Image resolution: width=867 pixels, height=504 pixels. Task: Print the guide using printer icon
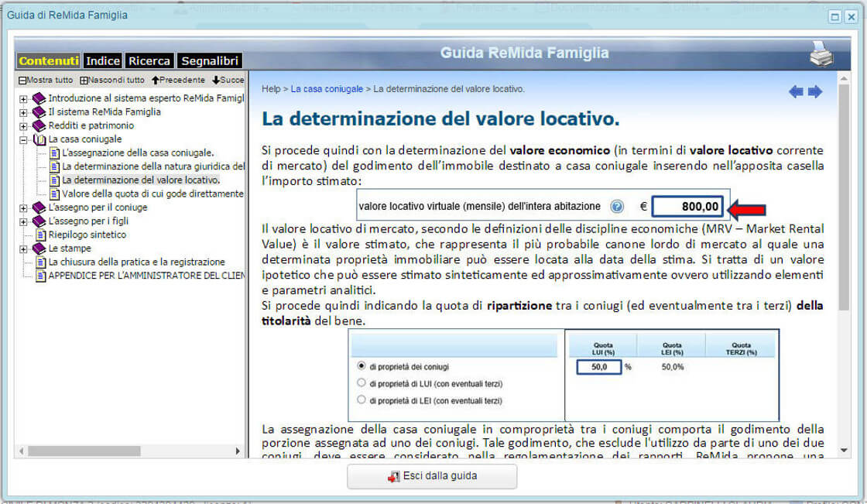(x=821, y=54)
